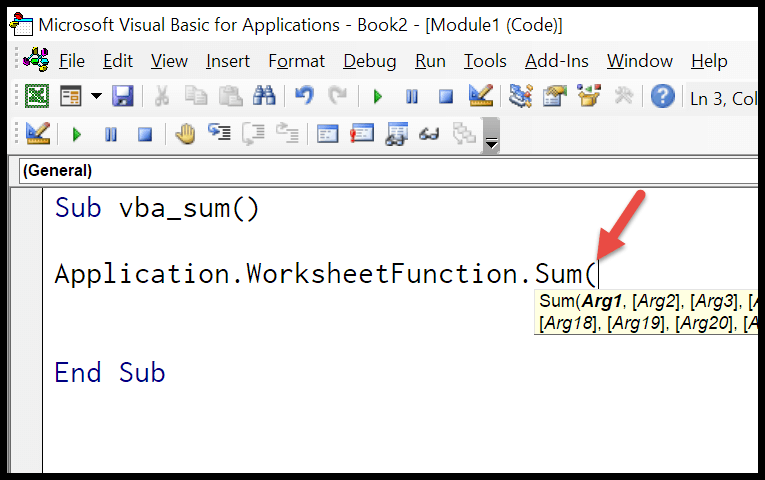Click the Step Into icon
765x480 pixels.
[220, 133]
